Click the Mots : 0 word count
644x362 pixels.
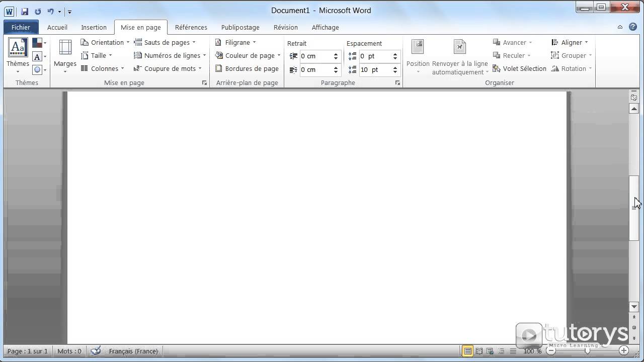pos(69,351)
